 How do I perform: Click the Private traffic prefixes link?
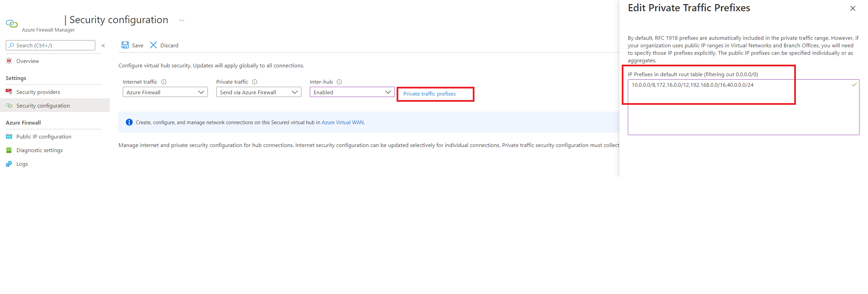429,94
